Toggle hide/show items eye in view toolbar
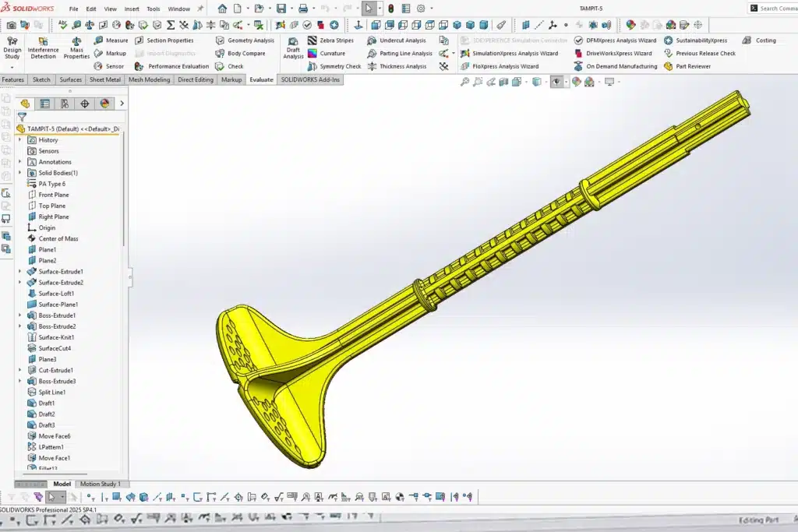Screen dimensions: 798x532 [556, 82]
